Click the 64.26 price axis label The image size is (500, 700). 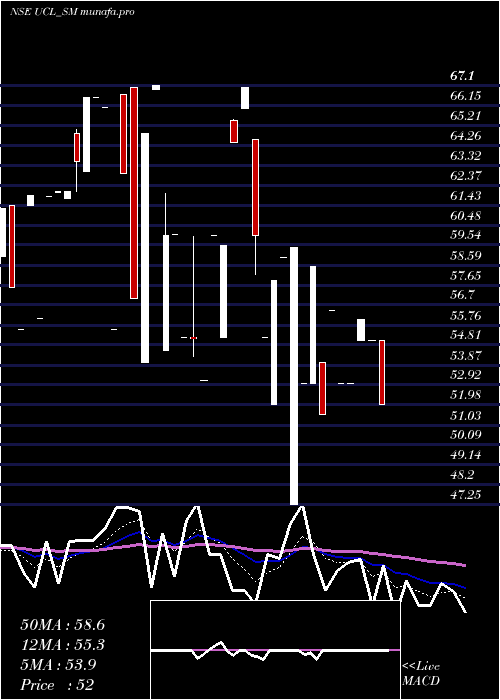click(x=466, y=136)
